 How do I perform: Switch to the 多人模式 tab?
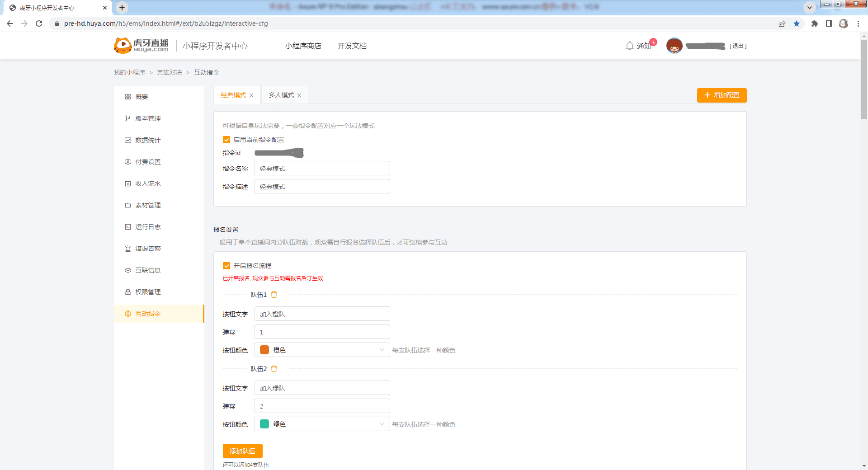pyautogui.click(x=281, y=95)
